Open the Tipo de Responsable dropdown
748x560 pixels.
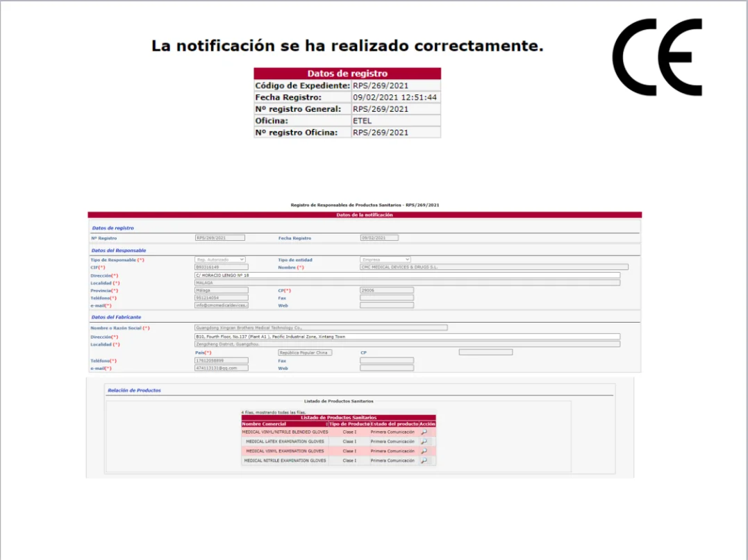coord(220,260)
